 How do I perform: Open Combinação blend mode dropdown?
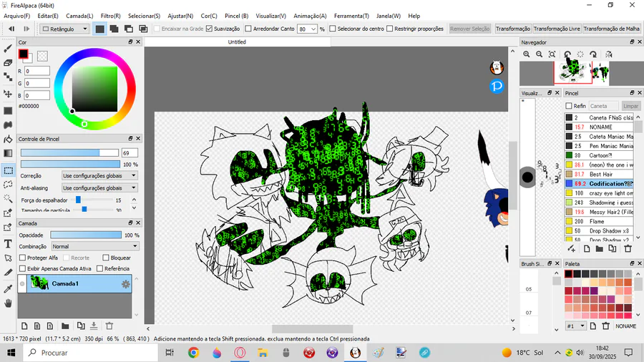coord(95,246)
